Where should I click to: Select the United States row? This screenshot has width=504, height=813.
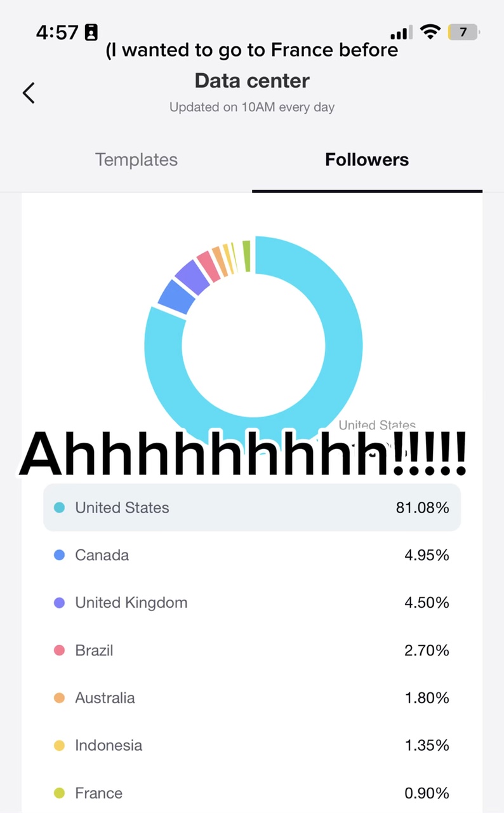coord(251,507)
